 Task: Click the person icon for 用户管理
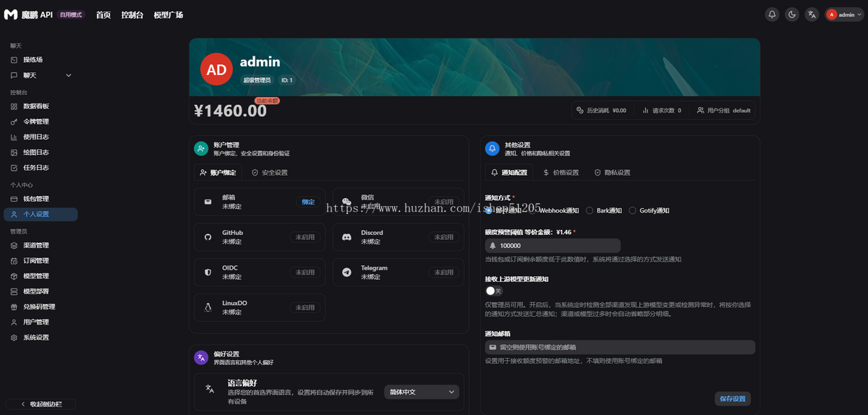click(x=14, y=322)
